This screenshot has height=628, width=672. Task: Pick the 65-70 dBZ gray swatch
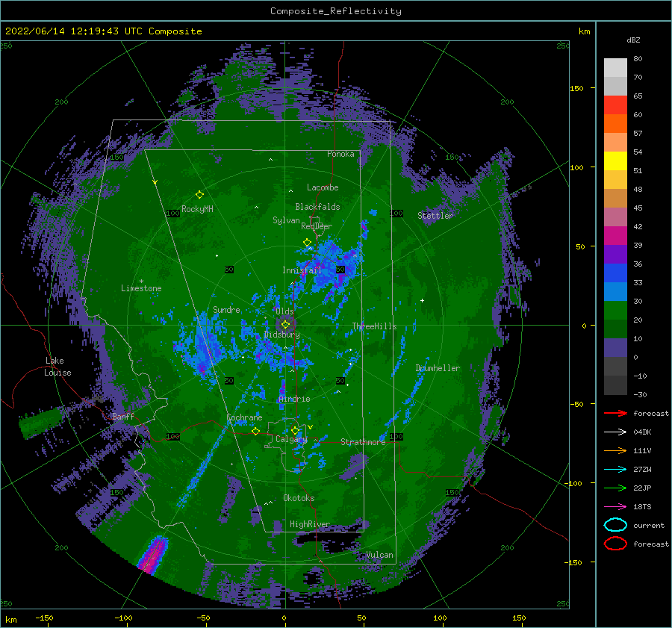click(x=615, y=86)
